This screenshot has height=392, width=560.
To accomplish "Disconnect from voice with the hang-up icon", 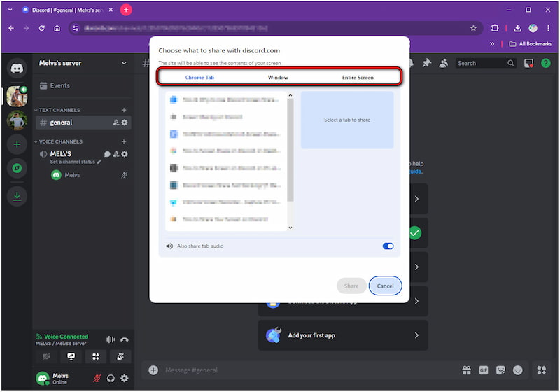I will coord(125,339).
